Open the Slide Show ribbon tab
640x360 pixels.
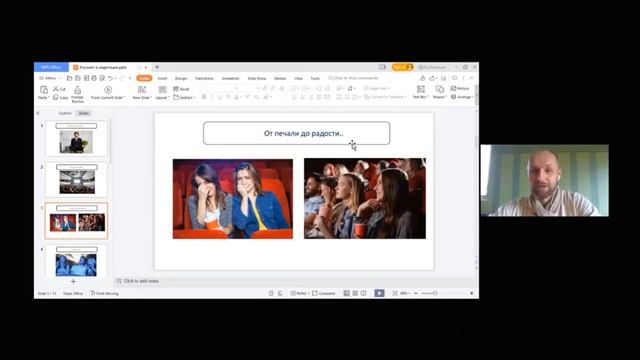257,78
